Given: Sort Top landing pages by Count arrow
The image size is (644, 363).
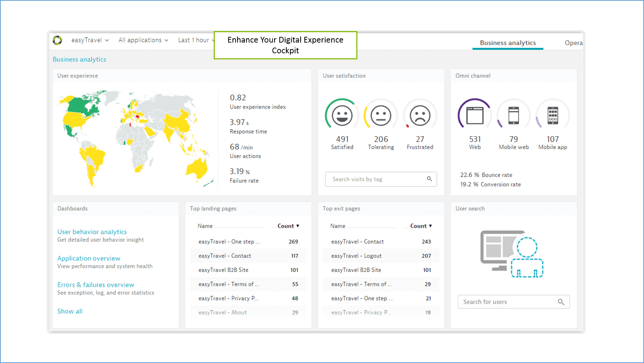Looking at the screenshot, I should coord(298,226).
